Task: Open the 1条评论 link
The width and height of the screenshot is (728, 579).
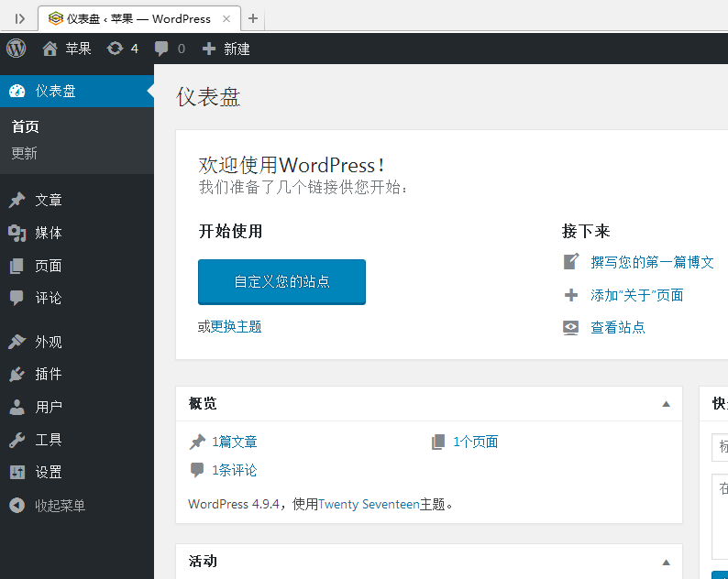Action: point(235,470)
